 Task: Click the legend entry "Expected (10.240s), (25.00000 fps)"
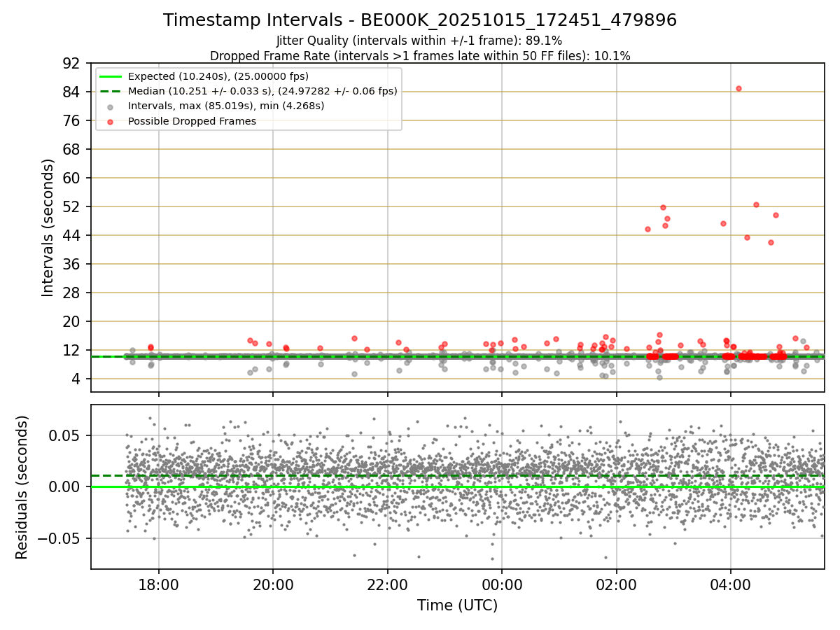tap(218, 76)
